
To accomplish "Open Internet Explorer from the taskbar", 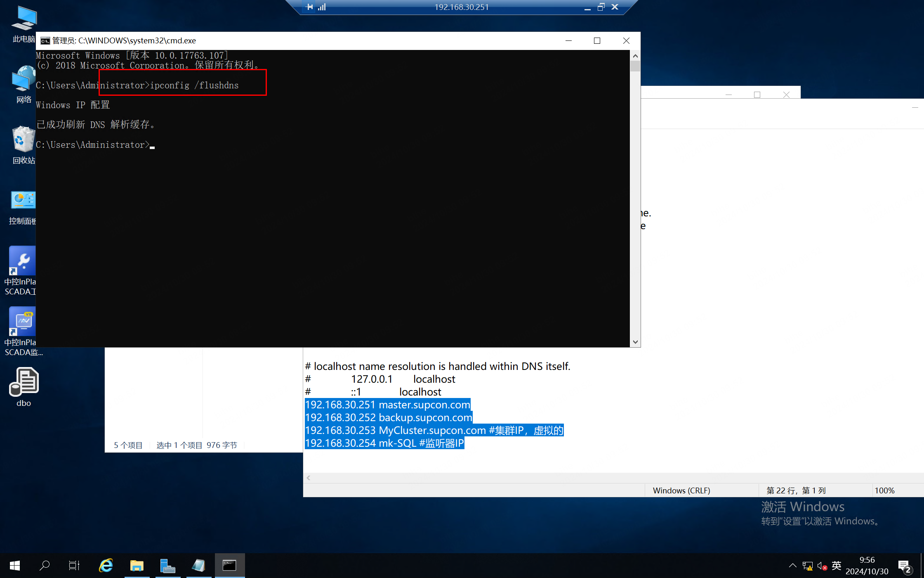I will [x=106, y=565].
